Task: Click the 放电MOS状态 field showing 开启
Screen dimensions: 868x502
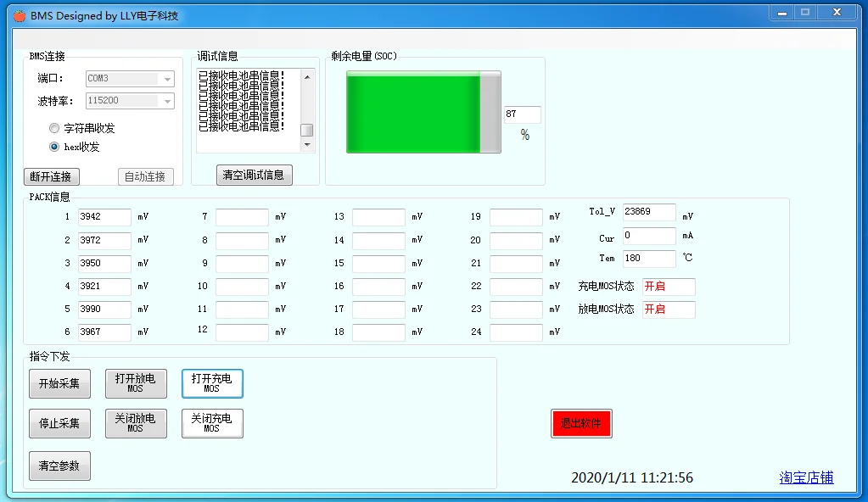Action: (x=668, y=310)
